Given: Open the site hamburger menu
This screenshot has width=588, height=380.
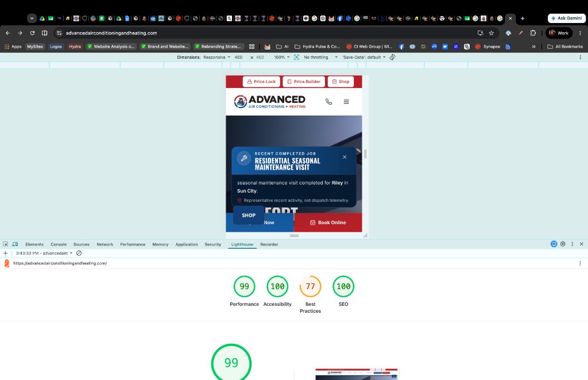Looking at the screenshot, I should [346, 102].
